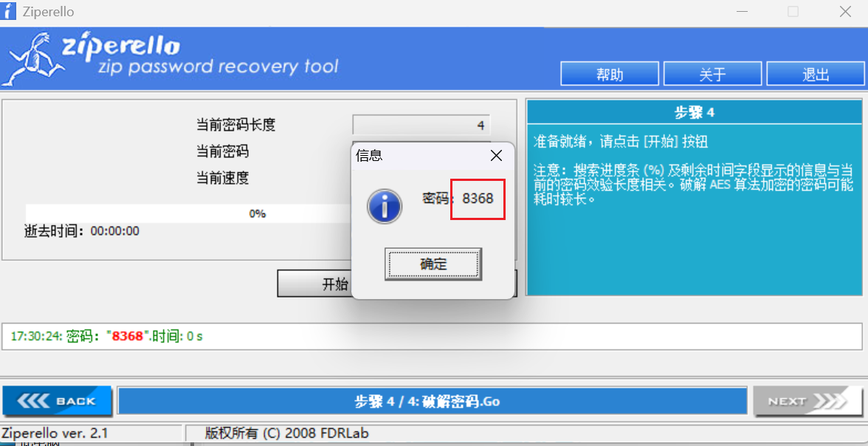Select the red 8368 password in the log
This screenshot has height=446, width=868.
127,336
